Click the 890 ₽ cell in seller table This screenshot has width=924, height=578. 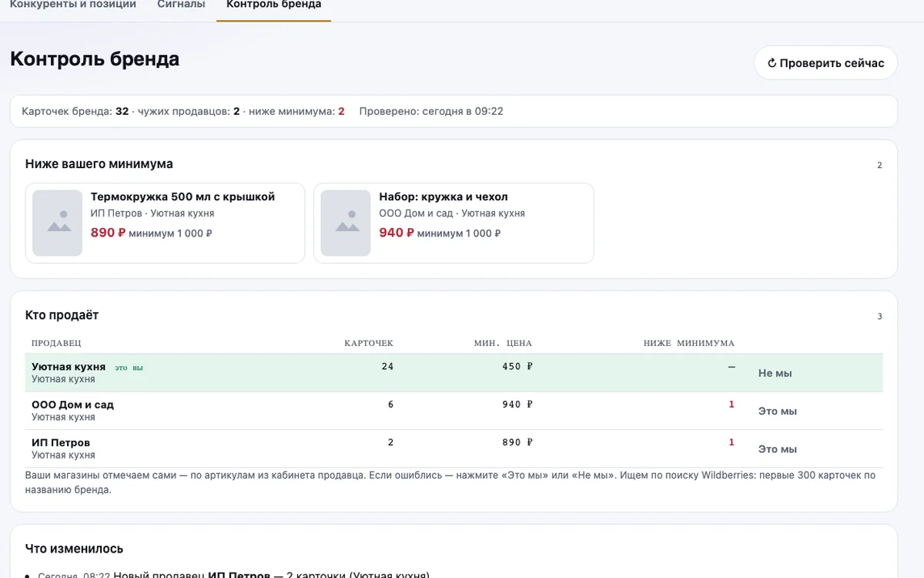(517, 442)
